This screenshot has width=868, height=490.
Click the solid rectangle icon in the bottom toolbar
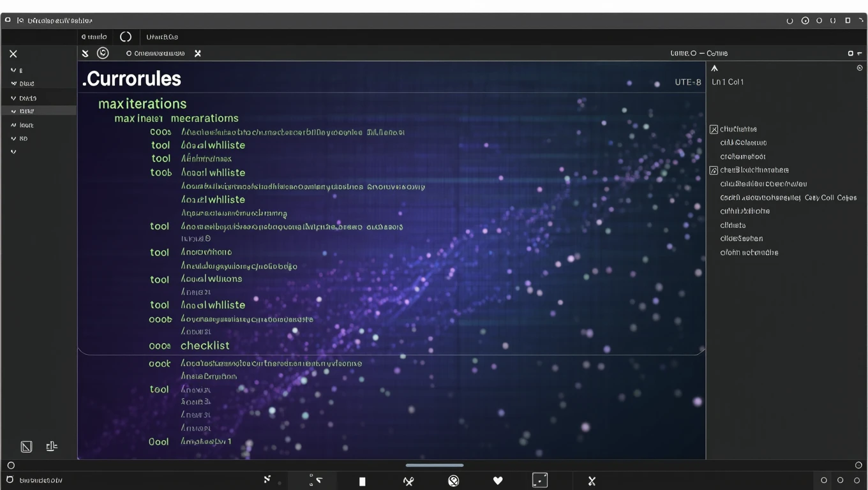point(363,482)
